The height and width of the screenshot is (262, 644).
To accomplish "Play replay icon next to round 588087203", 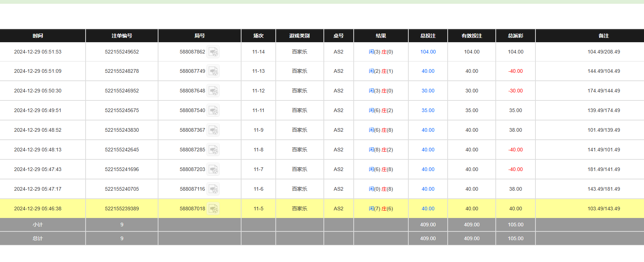I will 213,170.
